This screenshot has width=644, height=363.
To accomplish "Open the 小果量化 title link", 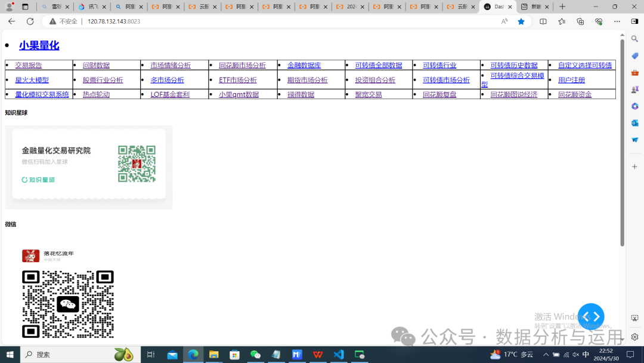I will tap(39, 45).
